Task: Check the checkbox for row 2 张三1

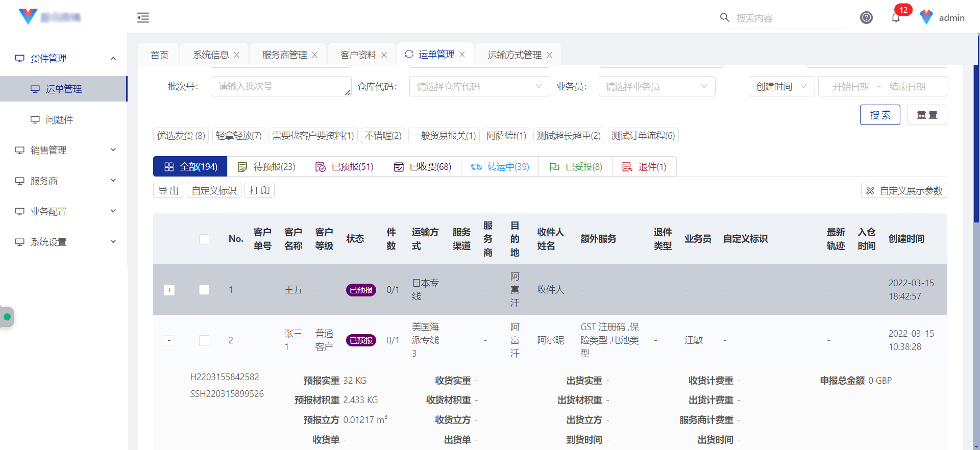Action: [204, 340]
